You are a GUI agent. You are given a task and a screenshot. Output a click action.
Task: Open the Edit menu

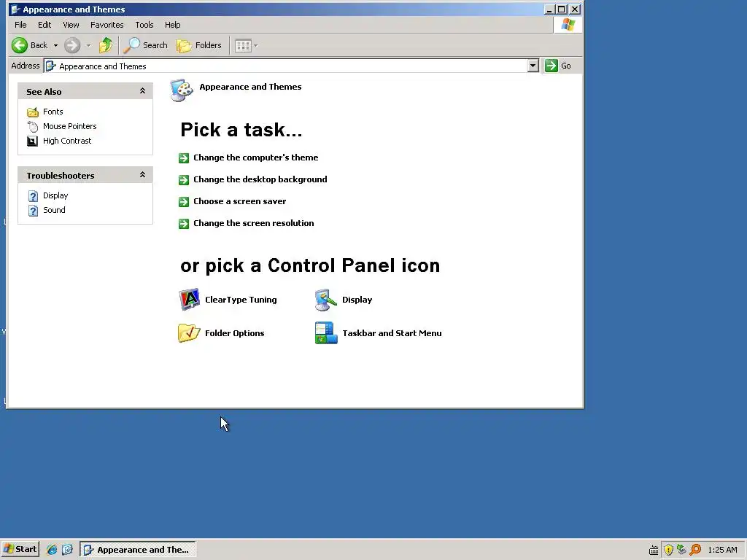[x=44, y=25]
